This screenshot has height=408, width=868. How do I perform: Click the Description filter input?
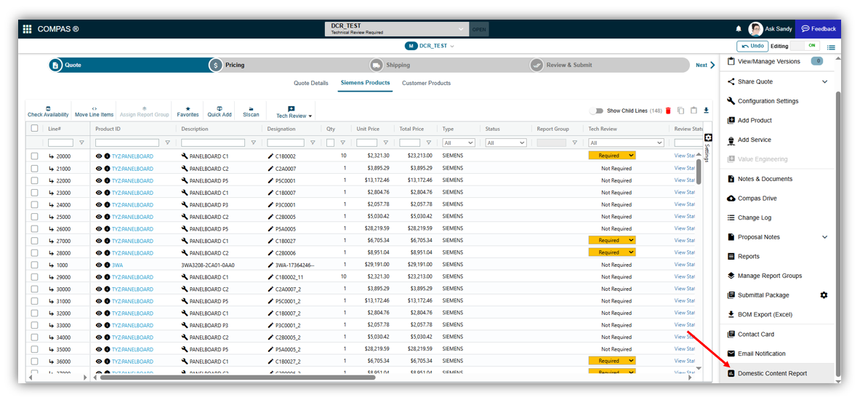(x=214, y=143)
